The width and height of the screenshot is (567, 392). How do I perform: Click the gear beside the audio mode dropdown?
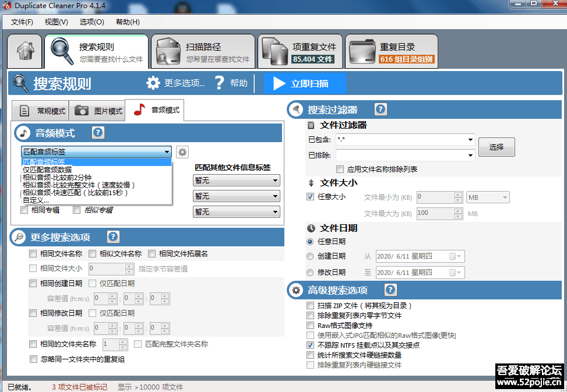[182, 151]
